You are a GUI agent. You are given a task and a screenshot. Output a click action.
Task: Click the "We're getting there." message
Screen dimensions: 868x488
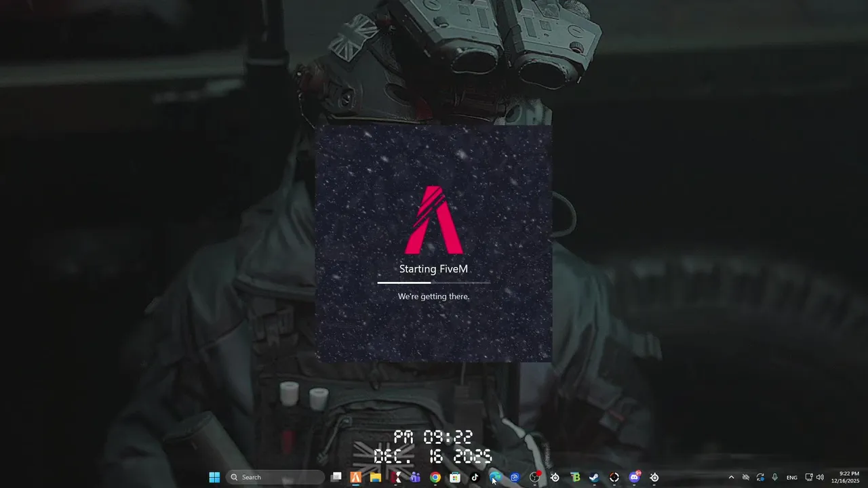pos(434,296)
